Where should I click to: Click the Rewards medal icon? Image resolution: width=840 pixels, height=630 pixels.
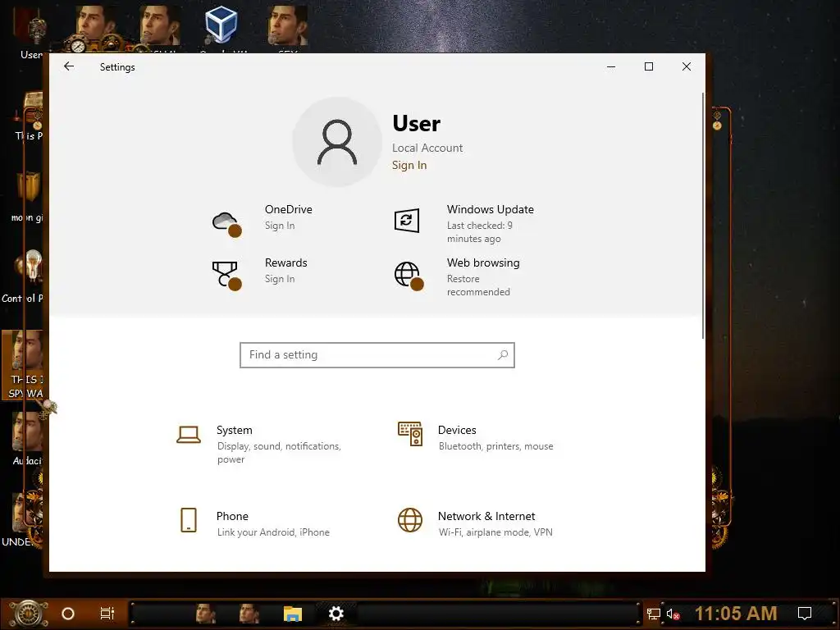tap(226, 276)
